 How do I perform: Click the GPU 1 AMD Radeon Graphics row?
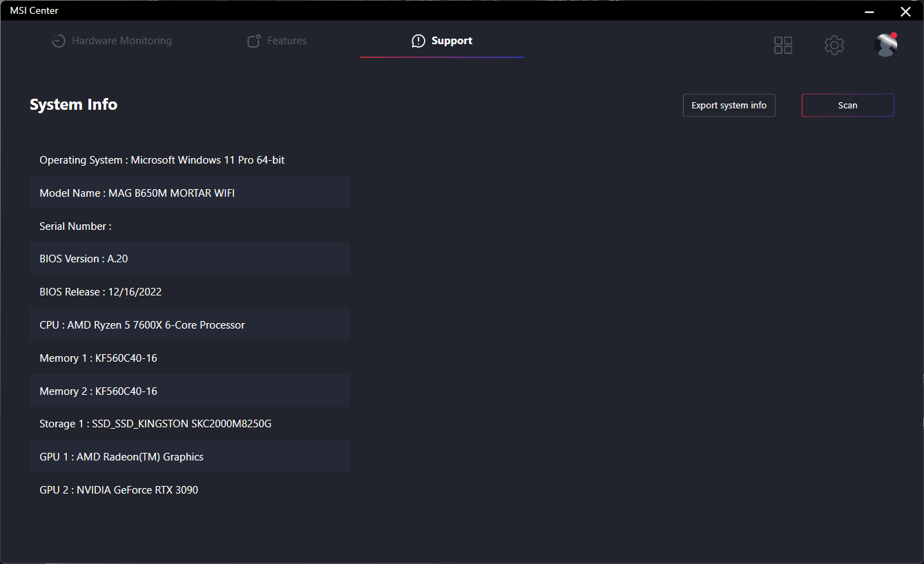pyautogui.click(x=190, y=457)
